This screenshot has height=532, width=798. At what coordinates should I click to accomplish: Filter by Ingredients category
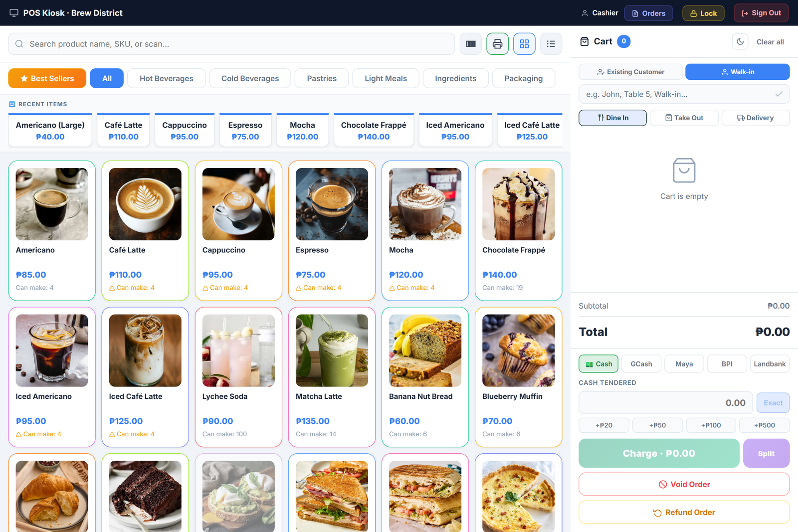[455, 78]
